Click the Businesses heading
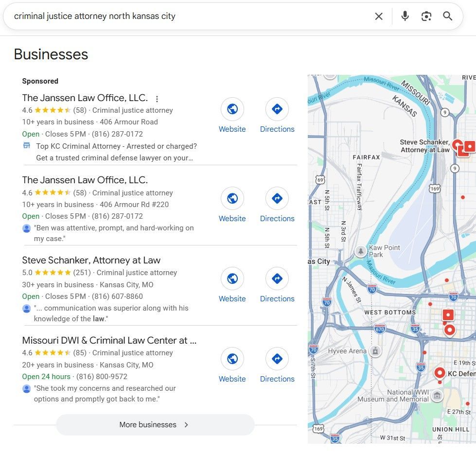The height and width of the screenshot is (452, 476). (51, 54)
